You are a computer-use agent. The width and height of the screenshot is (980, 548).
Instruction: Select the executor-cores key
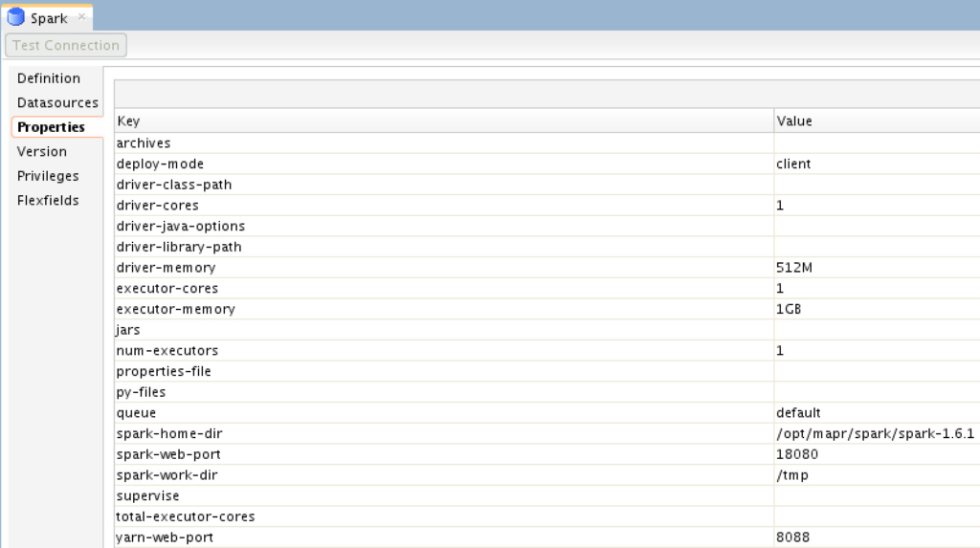(167, 288)
